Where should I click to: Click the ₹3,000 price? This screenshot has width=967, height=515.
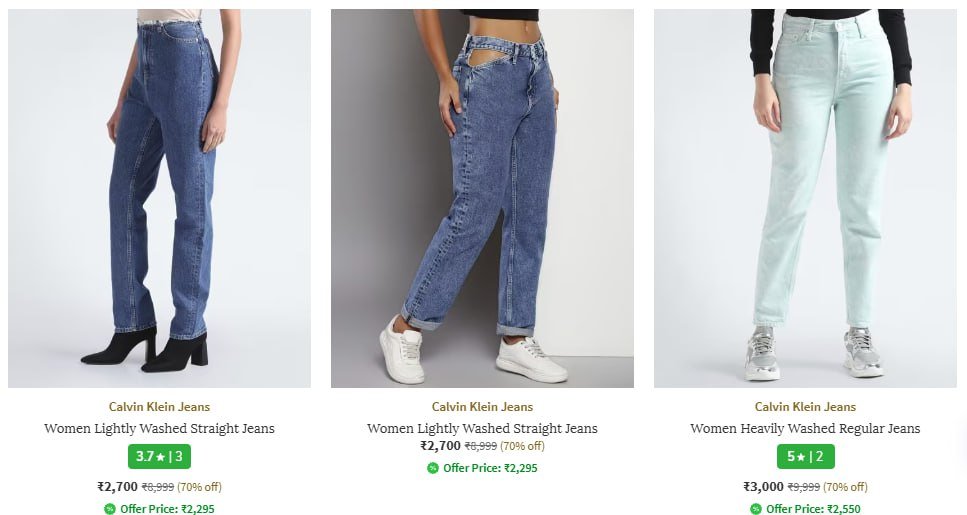click(763, 487)
